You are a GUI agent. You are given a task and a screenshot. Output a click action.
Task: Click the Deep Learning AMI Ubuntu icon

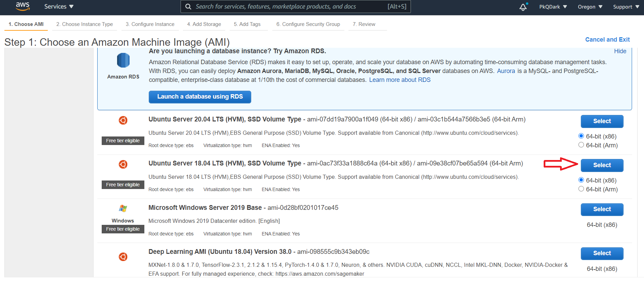tap(123, 257)
